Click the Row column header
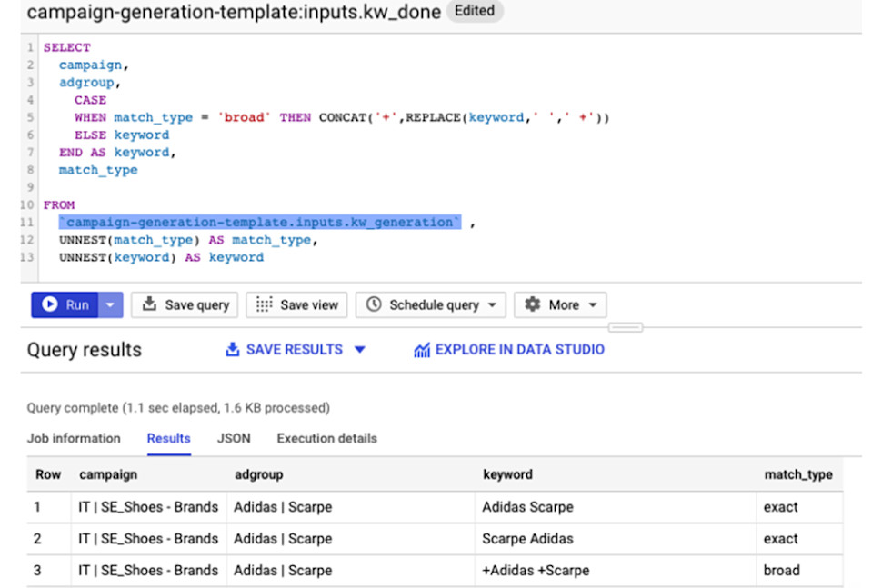882x588 pixels. coord(48,475)
